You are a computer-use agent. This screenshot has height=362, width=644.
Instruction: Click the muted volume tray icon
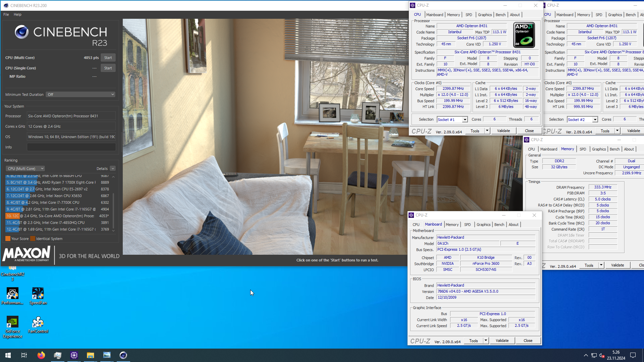coord(602,355)
